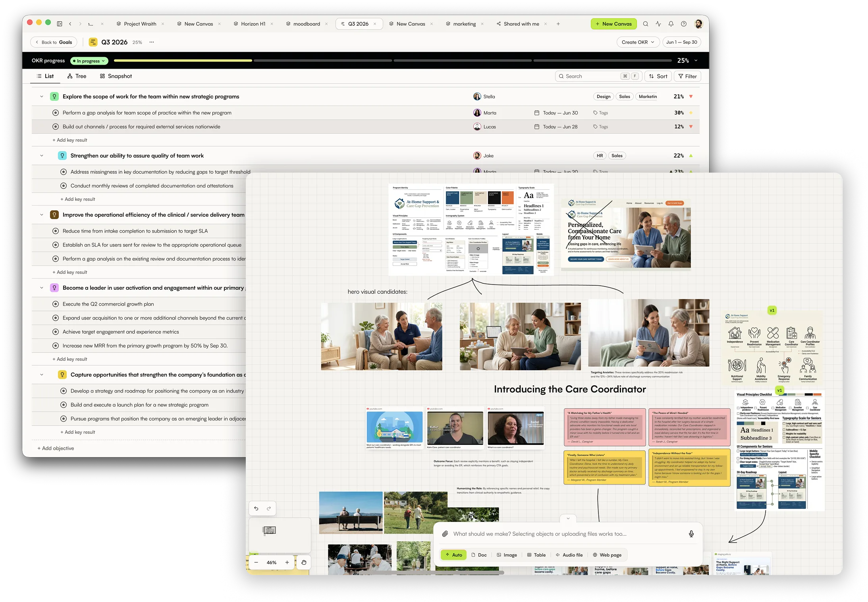
Task: Collapse the Explore the scope of work objective
Action: (x=42, y=96)
